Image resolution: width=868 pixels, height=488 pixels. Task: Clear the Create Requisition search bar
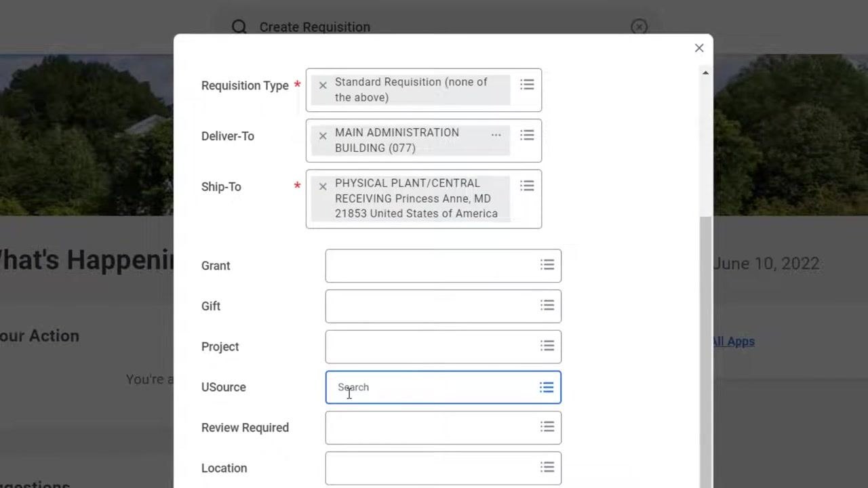639,26
